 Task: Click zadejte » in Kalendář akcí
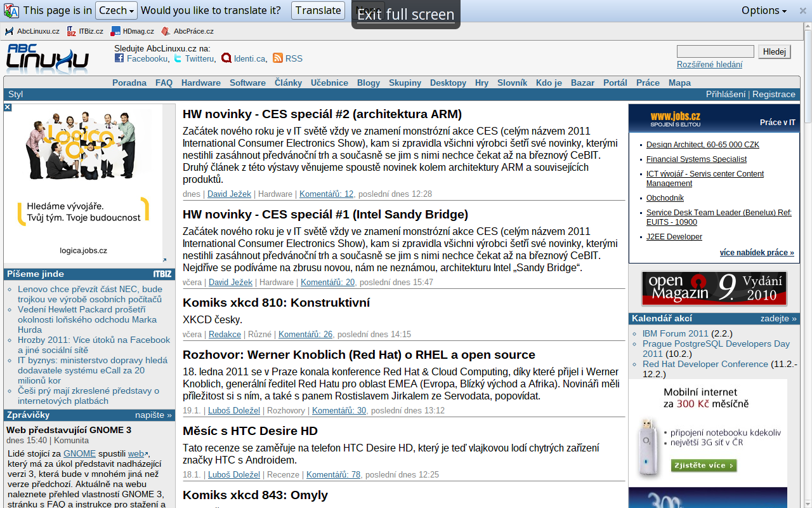[778, 319]
